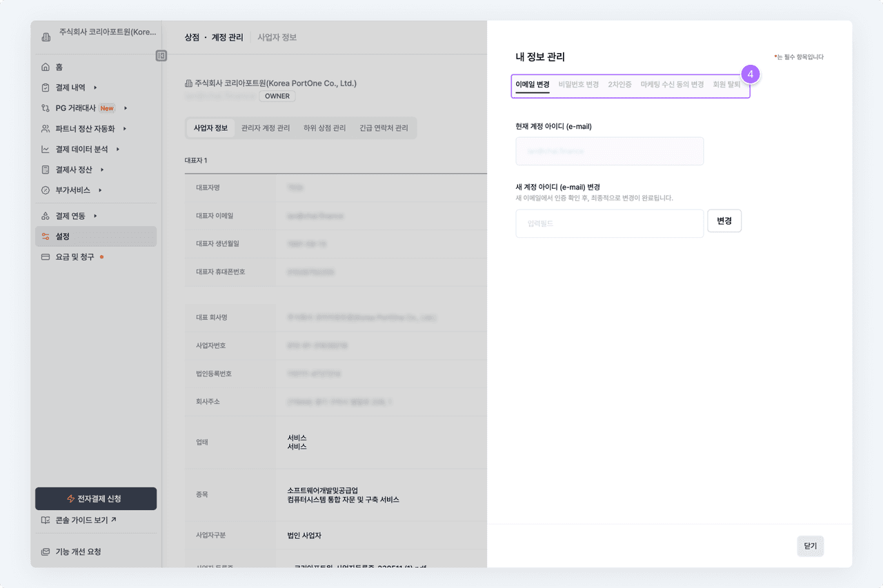Viewport: 883px width, 588px height.
Task: Expand the 부가서비스 submenu arrow
Action: pyautogui.click(x=100, y=190)
